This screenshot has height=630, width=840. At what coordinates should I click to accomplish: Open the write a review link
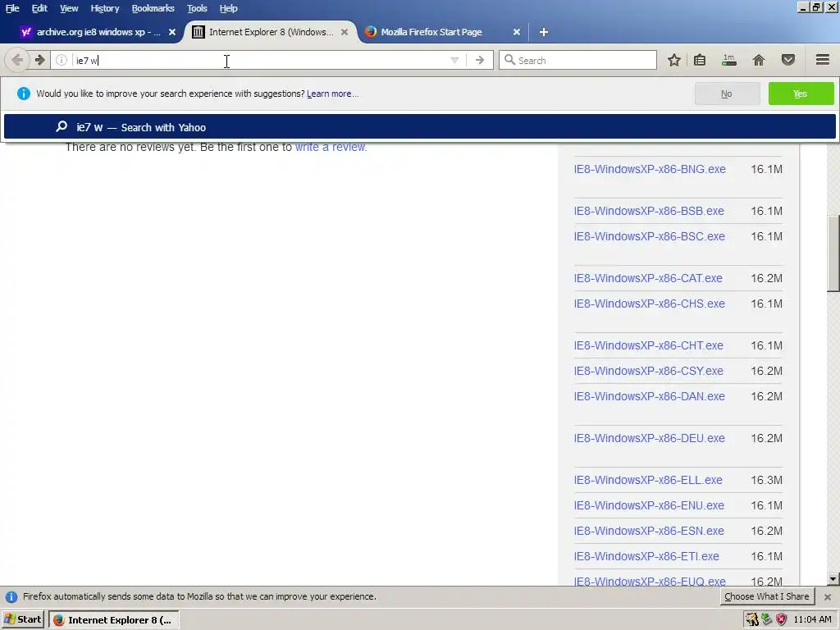coord(331,147)
